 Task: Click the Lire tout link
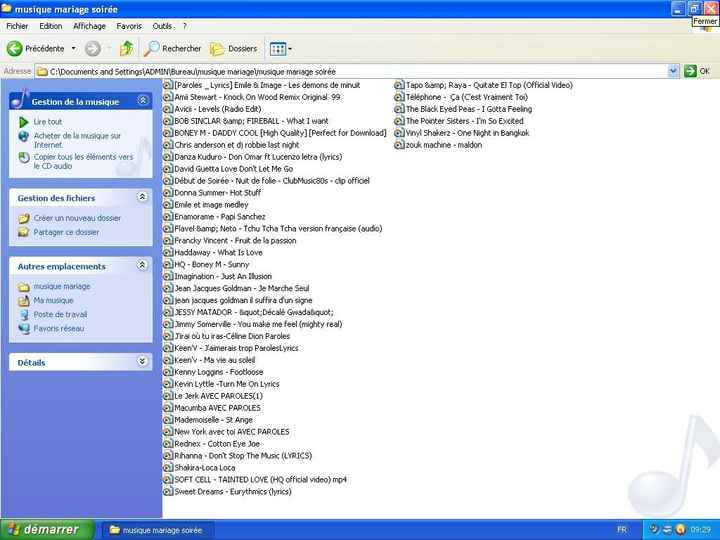click(x=48, y=122)
